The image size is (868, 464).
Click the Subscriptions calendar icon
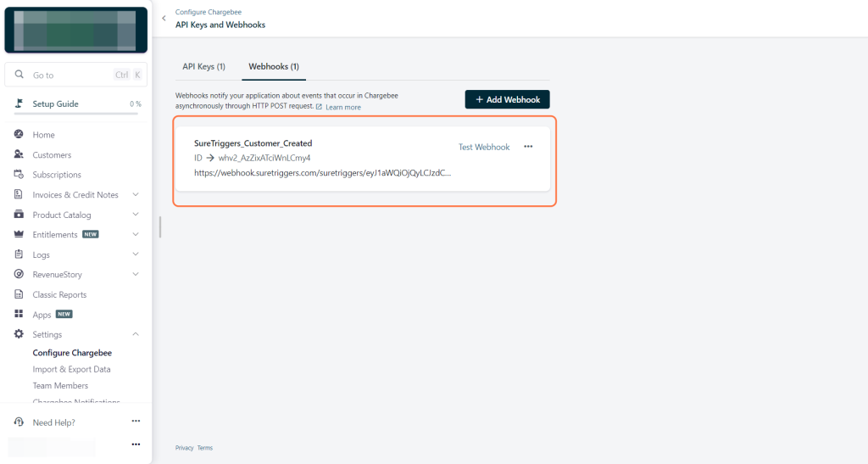pos(19,175)
